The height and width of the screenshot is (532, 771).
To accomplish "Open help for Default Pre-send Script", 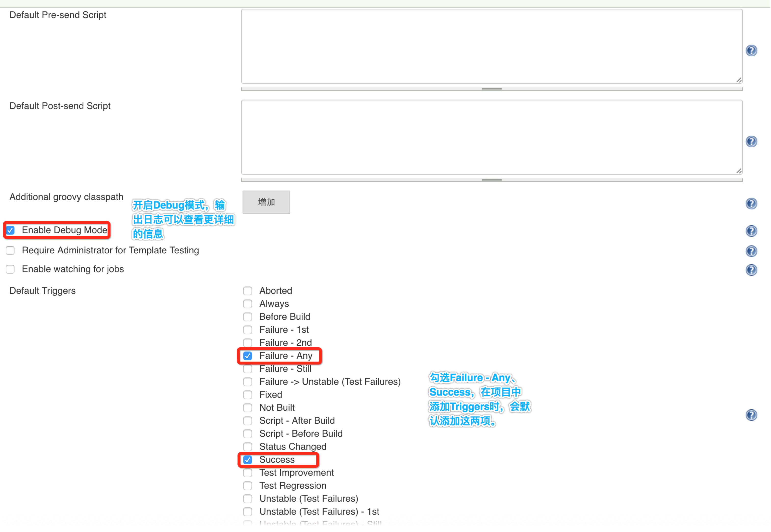I will click(x=751, y=50).
